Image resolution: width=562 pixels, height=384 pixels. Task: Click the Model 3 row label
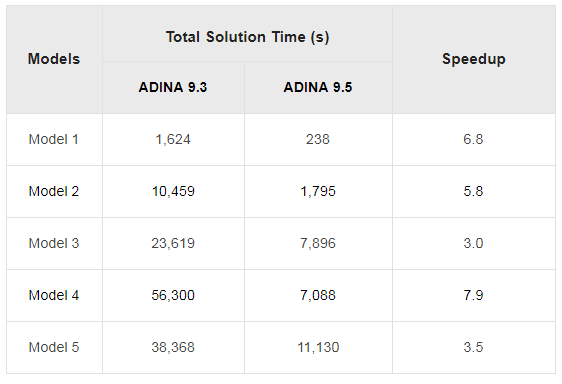tap(54, 243)
